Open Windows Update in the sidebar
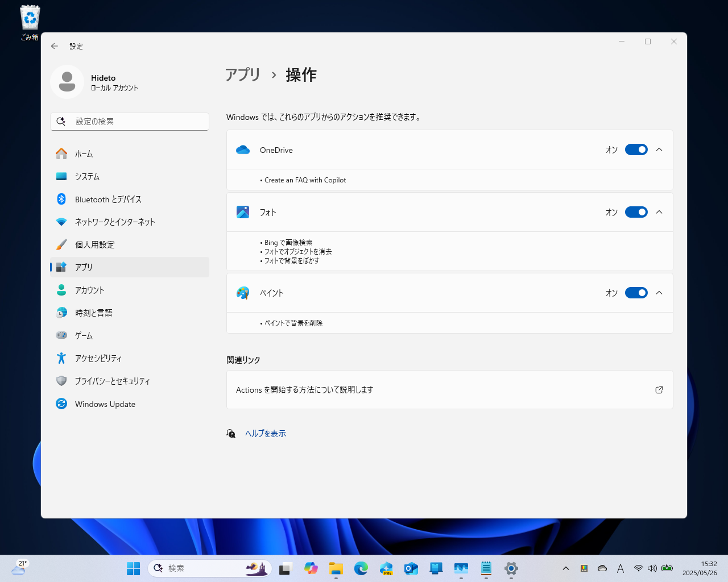This screenshot has height=582, width=728. (130, 404)
